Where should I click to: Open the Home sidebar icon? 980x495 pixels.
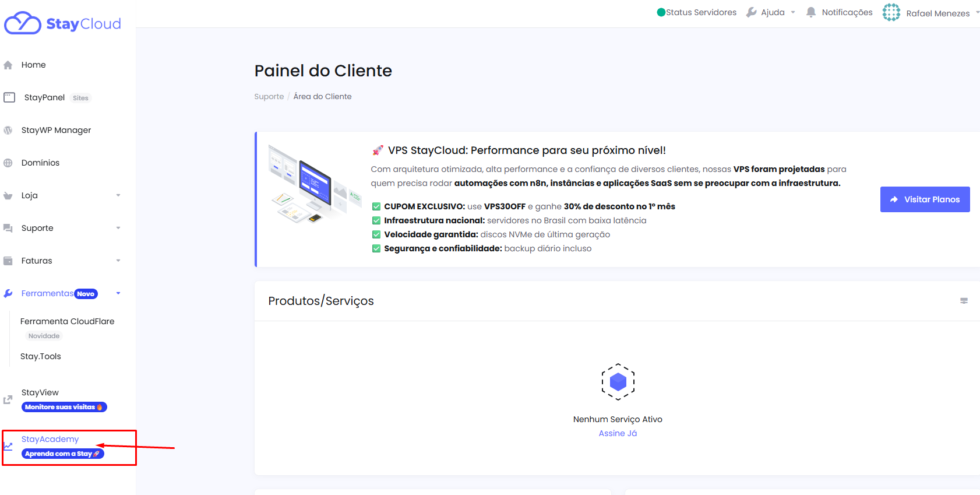(8, 65)
